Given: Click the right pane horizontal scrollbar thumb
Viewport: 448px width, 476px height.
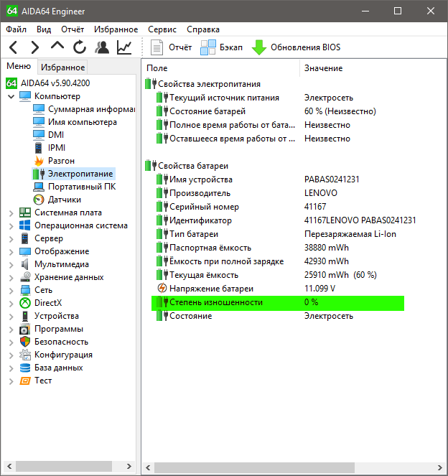Looking at the screenshot, I should point(254,467).
